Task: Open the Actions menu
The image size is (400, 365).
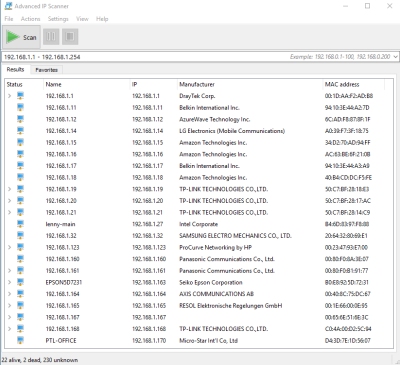Action: tap(30, 19)
